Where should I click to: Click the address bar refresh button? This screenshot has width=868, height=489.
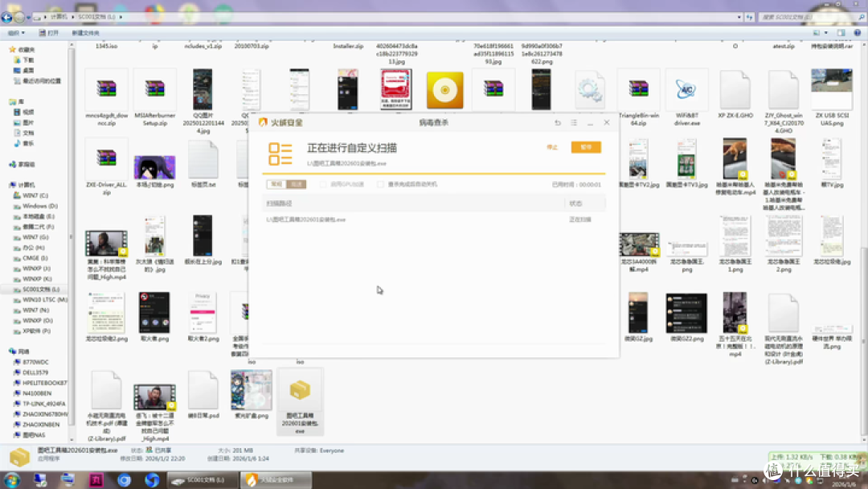(x=750, y=17)
